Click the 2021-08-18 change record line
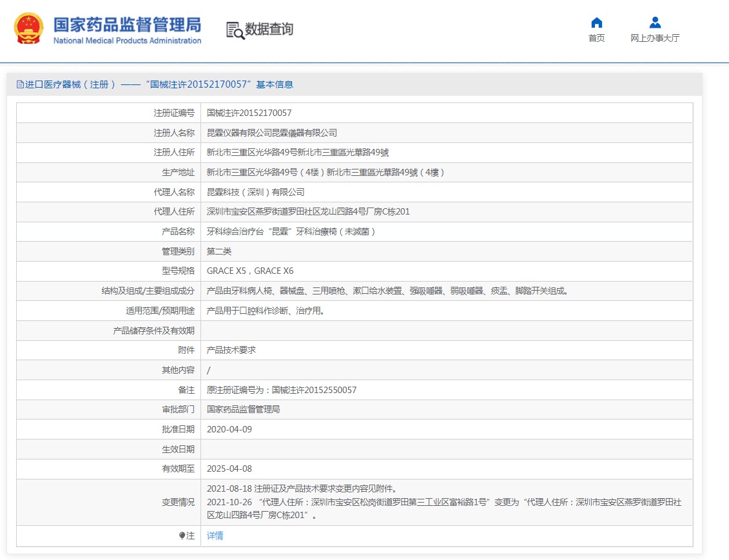Screen dimensions: 729x560 click(x=306, y=488)
